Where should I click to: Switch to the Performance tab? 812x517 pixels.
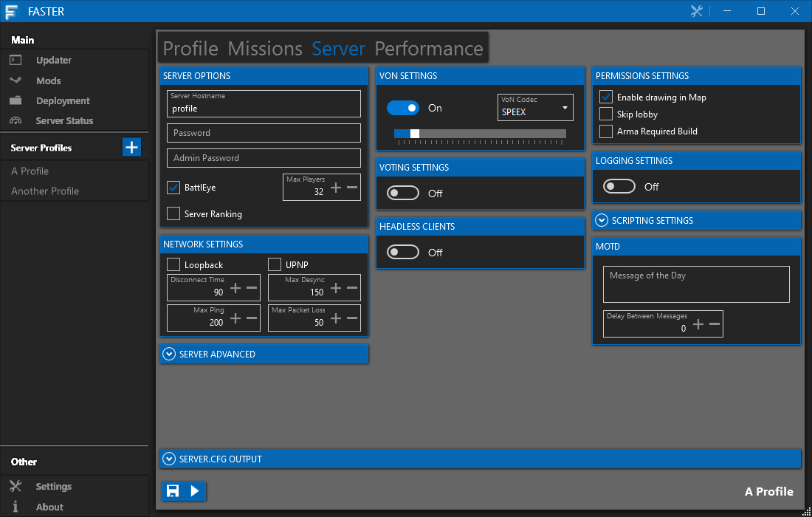click(x=429, y=49)
